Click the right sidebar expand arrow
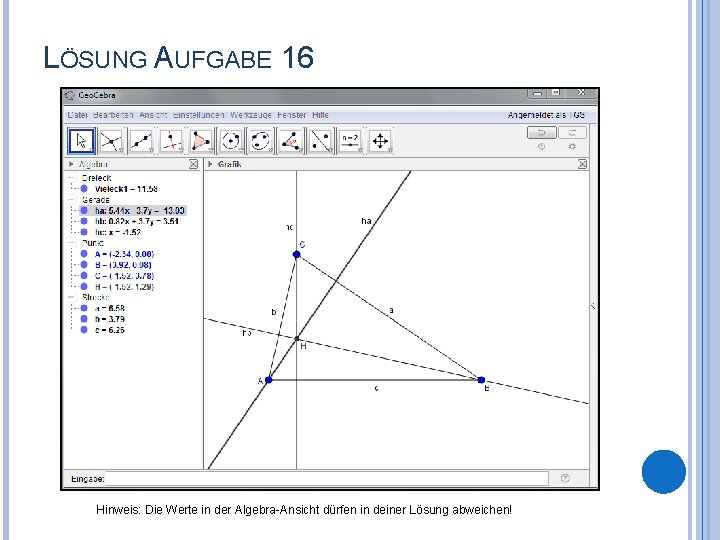Screen dimensions: 720x540 pyautogui.click(x=593, y=305)
